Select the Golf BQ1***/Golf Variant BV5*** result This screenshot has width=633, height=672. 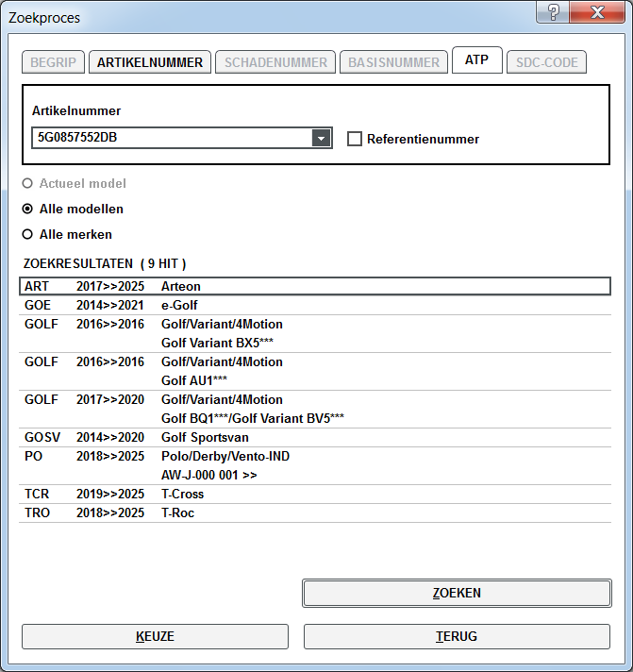pos(315,410)
